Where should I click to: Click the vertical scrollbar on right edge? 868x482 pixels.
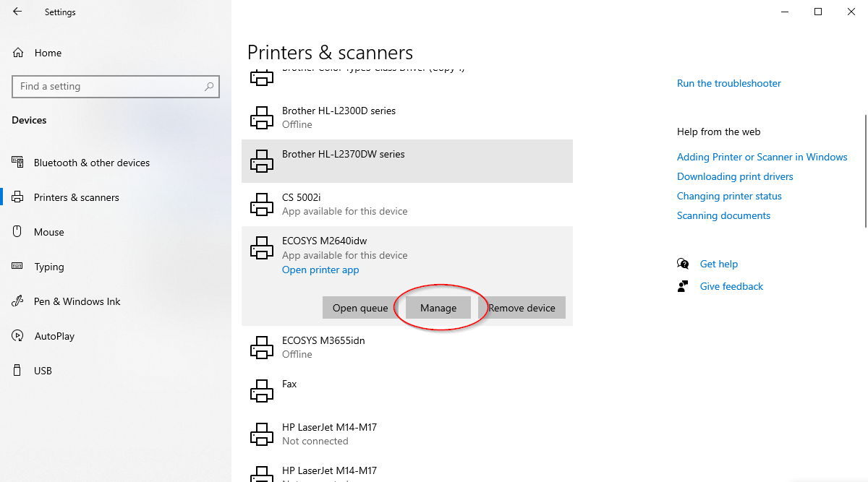click(865, 171)
